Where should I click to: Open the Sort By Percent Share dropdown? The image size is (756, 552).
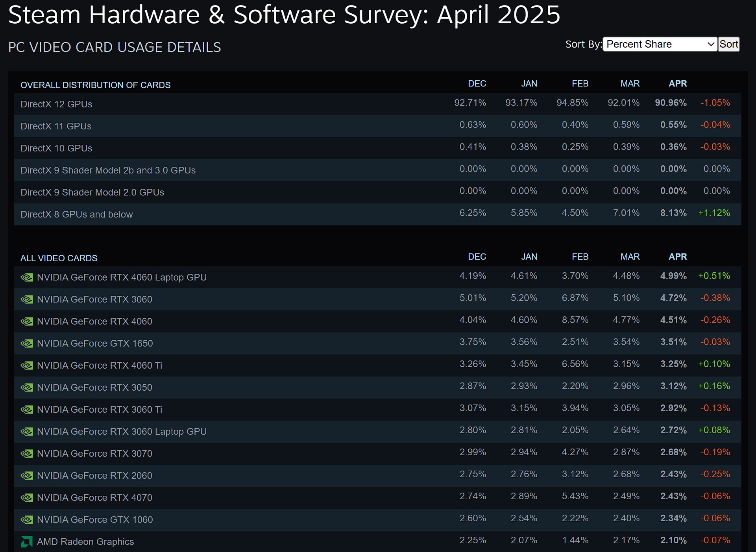660,44
